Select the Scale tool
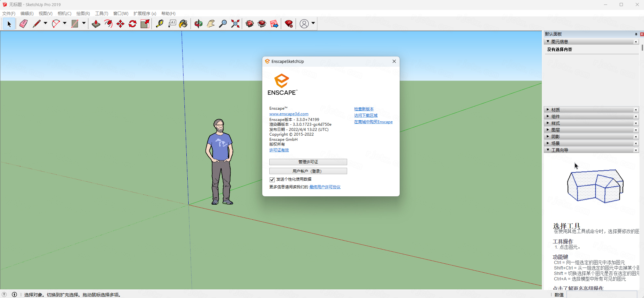Viewport: 644px width, 298px height. [145, 24]
